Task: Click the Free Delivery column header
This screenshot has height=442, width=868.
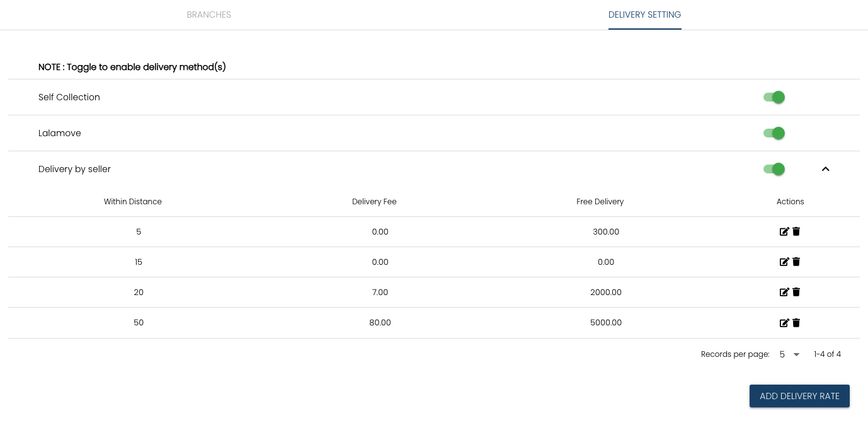Action: pos(600,202)
